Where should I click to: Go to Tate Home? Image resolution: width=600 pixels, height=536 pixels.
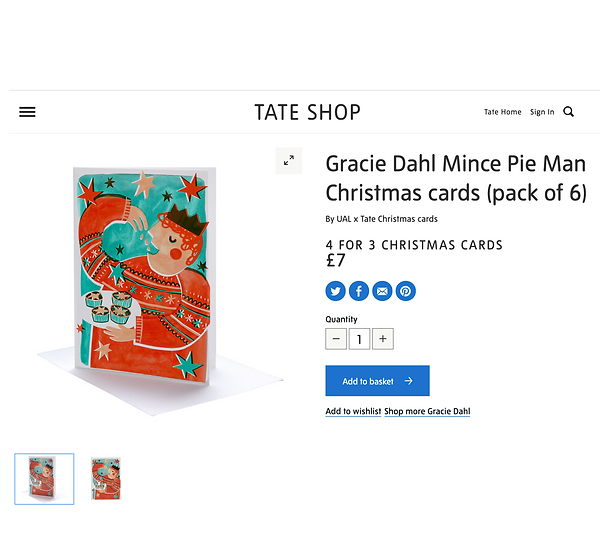click(x=502, y=112)
